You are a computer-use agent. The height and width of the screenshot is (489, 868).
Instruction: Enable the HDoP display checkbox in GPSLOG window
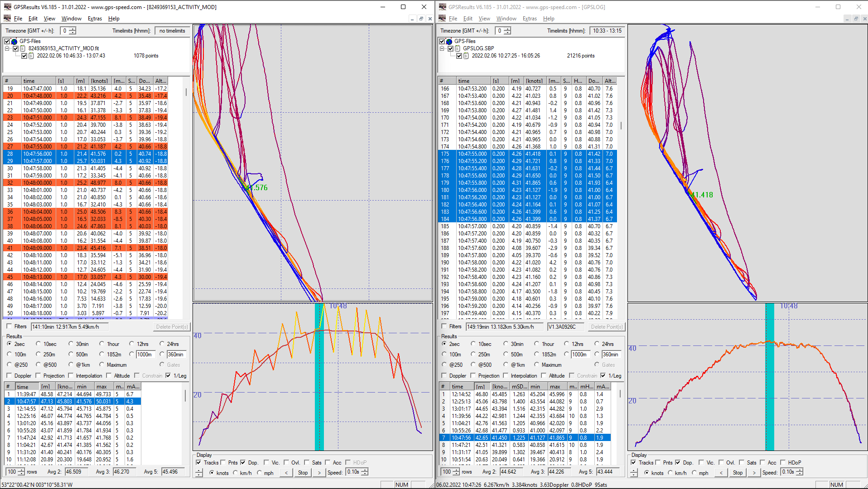tap(782, 463)
